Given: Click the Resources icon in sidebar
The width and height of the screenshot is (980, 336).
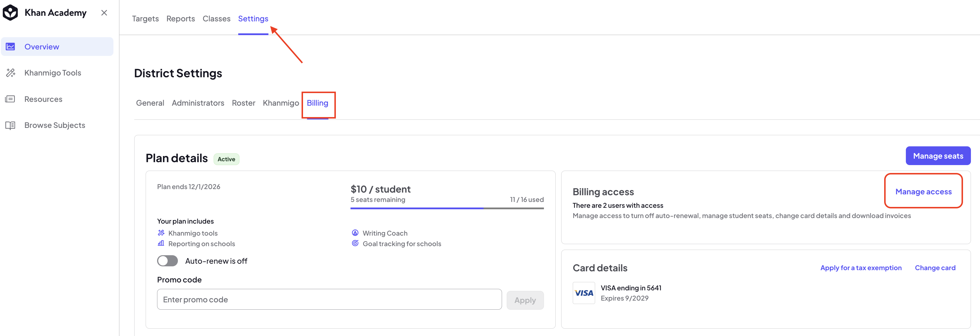Looking at the screenshot, I should tap(10, 99).
